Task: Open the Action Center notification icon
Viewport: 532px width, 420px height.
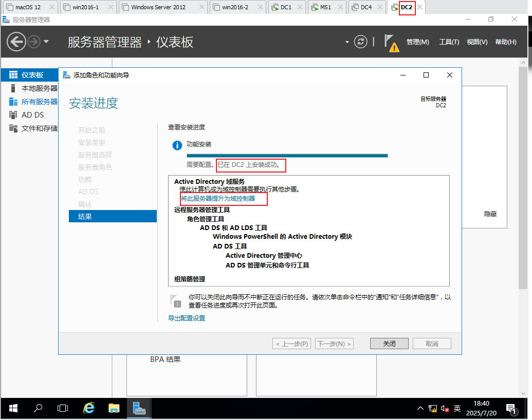Action: pyautogui.click(x=511, y=409)
